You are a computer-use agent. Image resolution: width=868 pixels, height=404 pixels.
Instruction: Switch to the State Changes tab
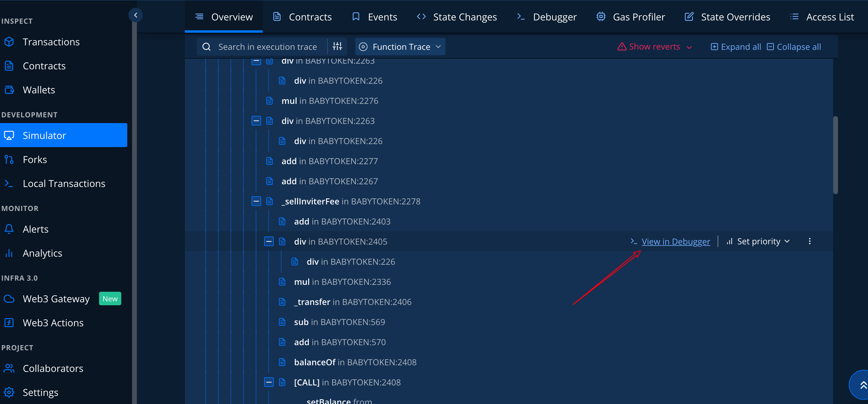point(457,17)
